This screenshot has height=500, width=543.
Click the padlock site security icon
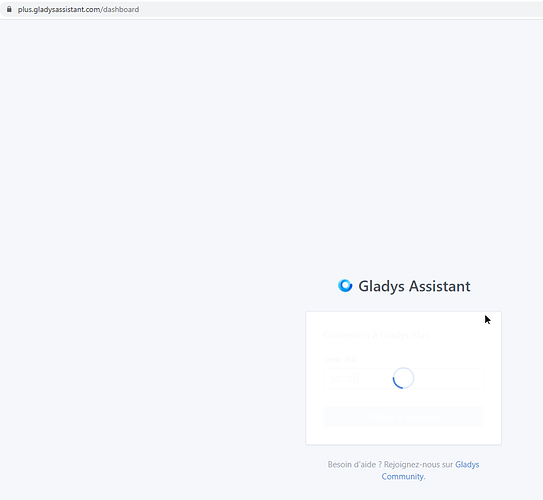9,9
